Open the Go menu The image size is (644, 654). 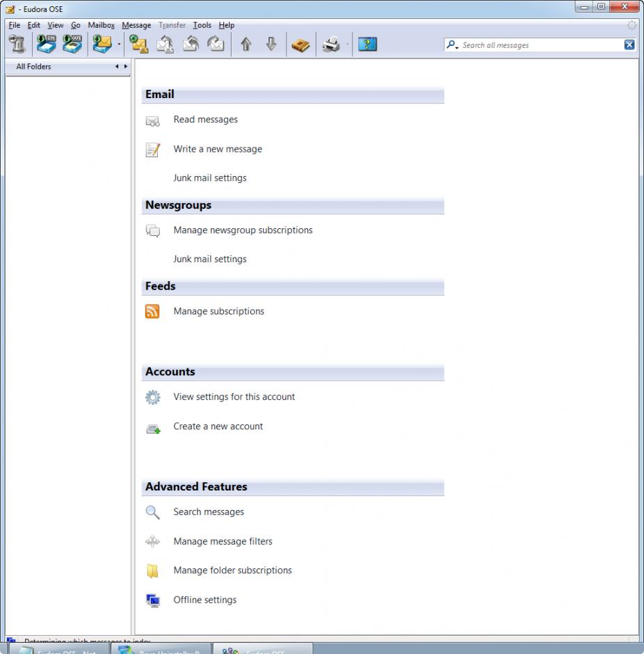(x=75, y=25)
